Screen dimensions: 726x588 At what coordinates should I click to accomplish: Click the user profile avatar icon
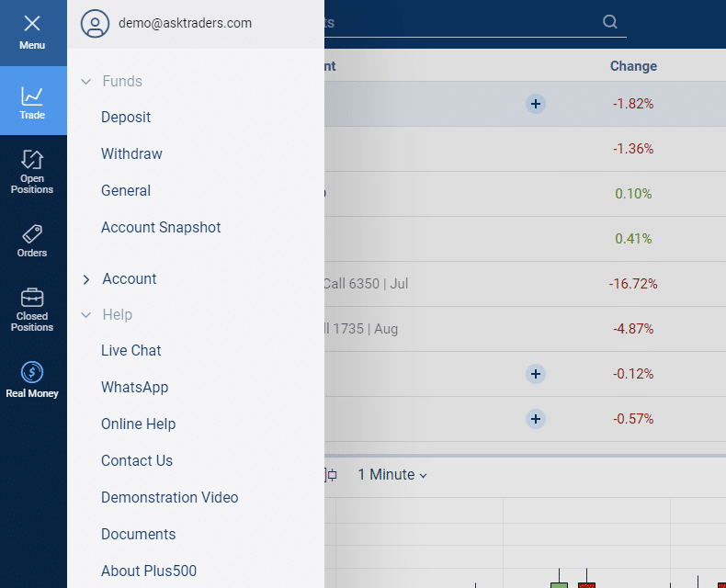pos(95,24)
